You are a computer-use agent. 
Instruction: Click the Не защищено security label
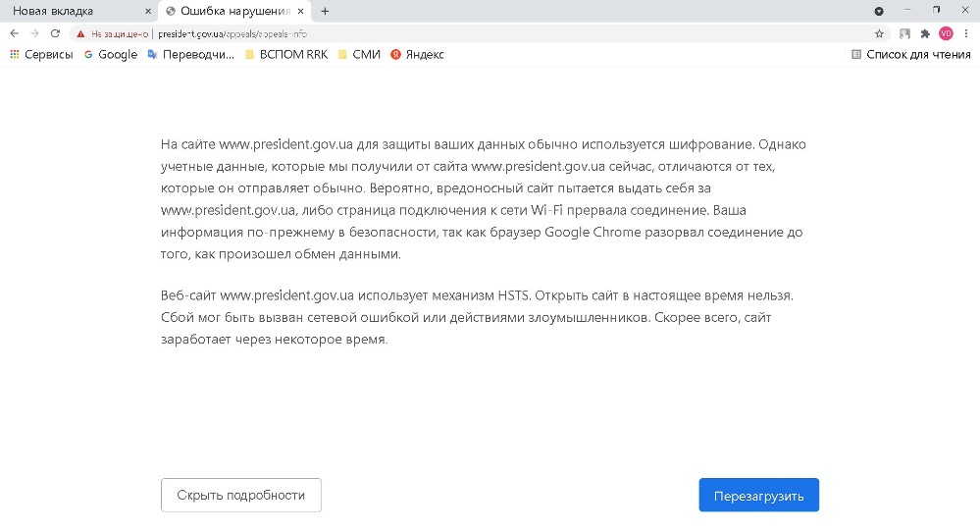[120, 34]
